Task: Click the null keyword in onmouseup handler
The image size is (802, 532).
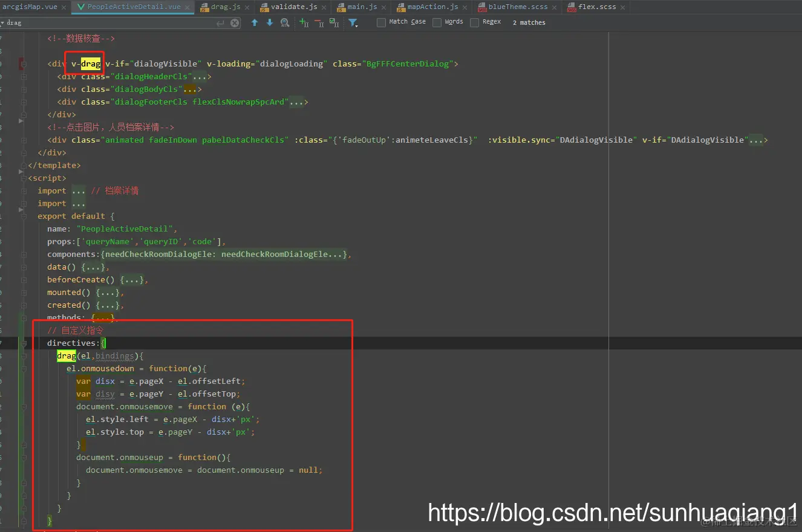Action: (x=308, y=470)
